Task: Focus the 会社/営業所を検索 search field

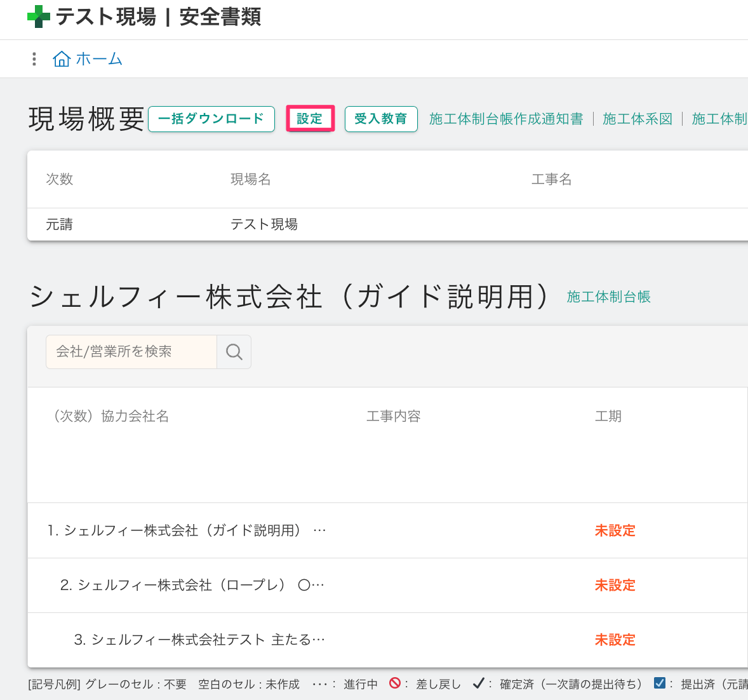Action: tap(131, 352)
